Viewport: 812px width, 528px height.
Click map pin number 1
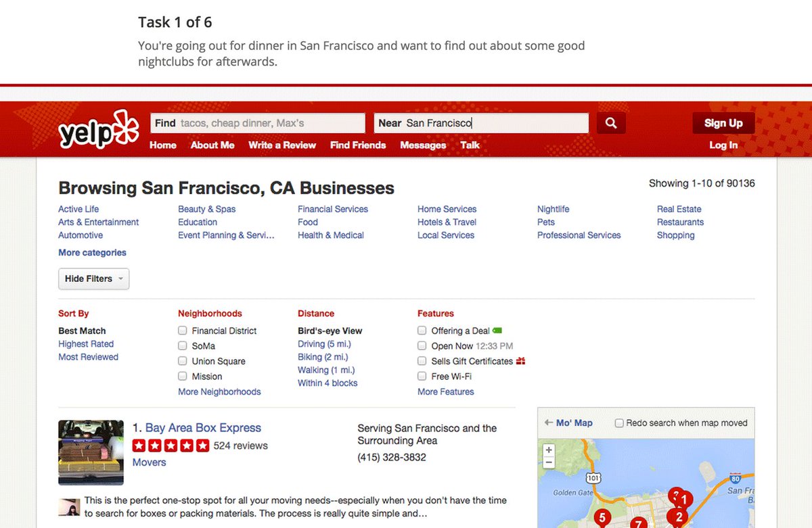684,500
